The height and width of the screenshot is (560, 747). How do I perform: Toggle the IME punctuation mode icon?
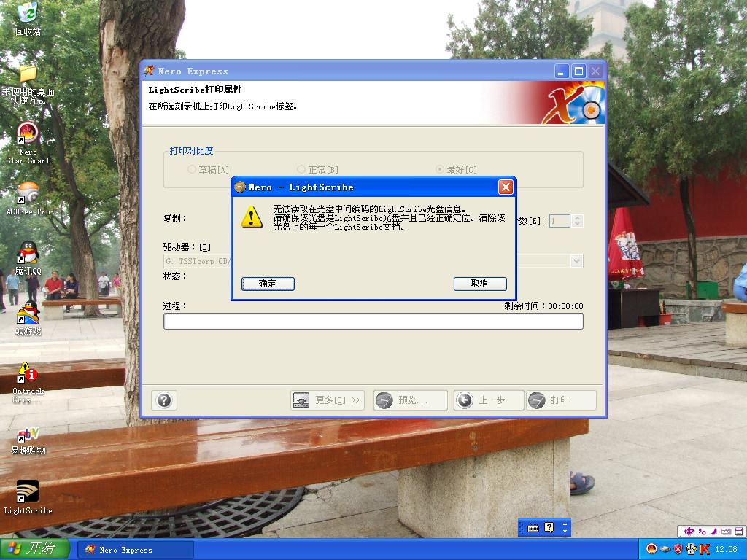[702, 531]
